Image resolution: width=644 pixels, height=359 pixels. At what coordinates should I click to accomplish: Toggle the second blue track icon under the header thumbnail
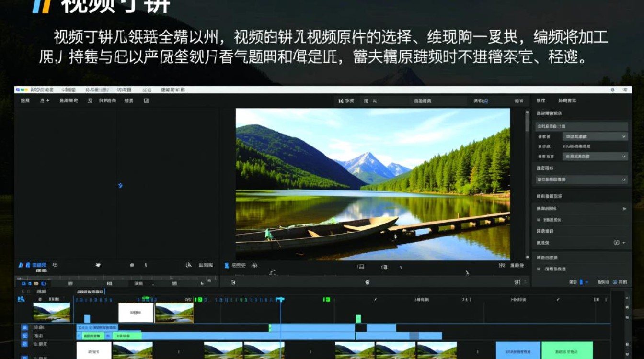coord(24,336)
